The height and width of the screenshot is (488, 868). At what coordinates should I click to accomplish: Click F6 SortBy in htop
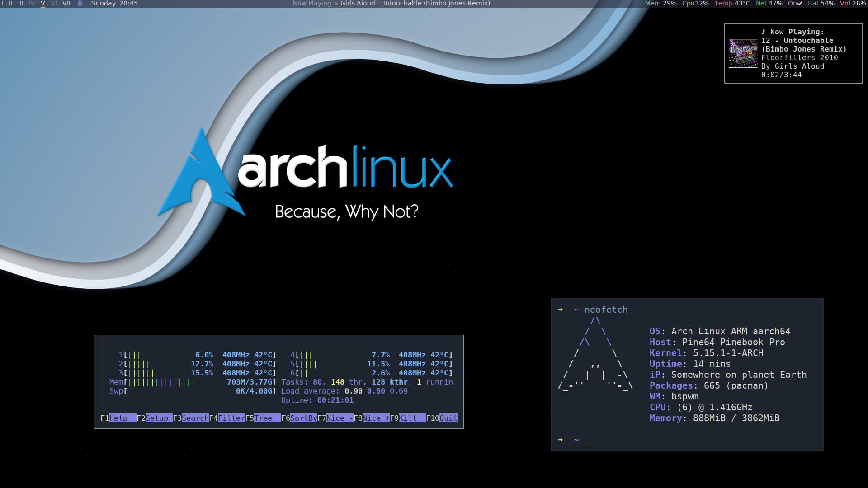tap(299, 418)
